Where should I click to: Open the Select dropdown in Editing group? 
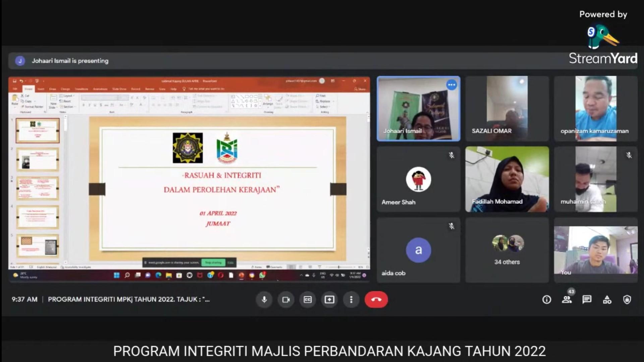pyautogui.click(x=324, y=106)
